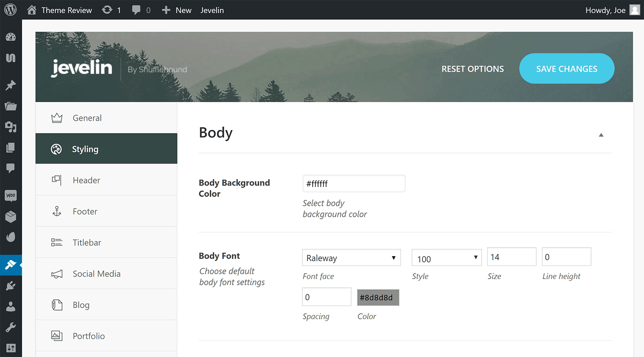Open Users icon in admin sidebar
644x357 pixels.
[x=11, y=307]
